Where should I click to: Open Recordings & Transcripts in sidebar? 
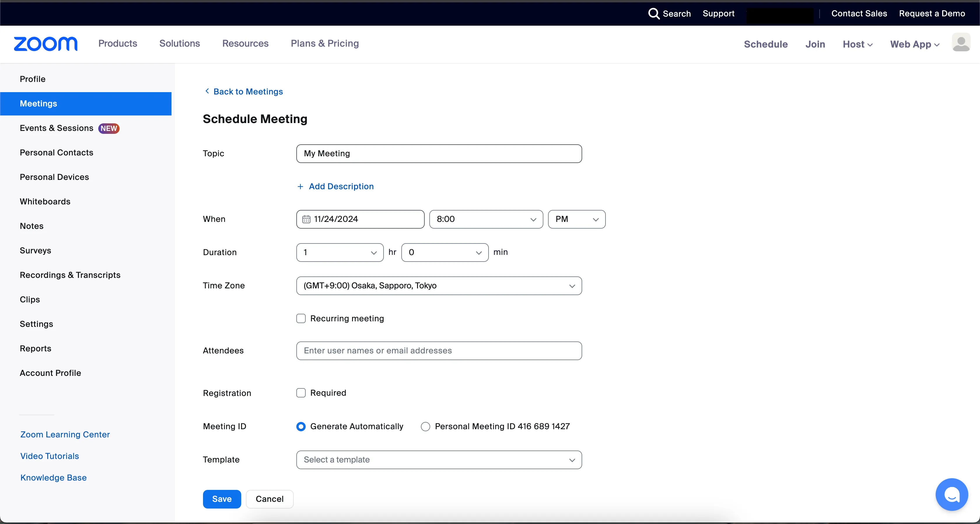[70, 275]
